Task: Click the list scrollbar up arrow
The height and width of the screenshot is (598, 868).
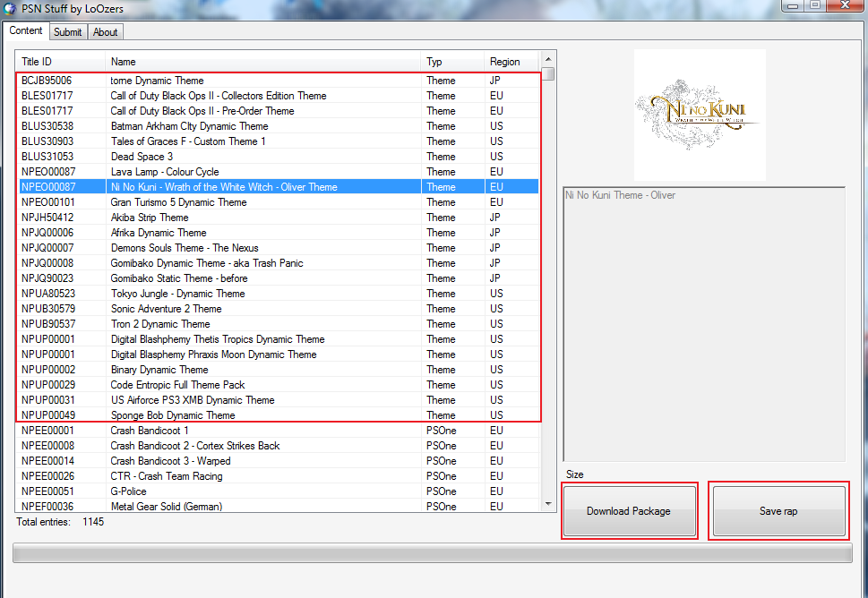Action: coord(548,59)
